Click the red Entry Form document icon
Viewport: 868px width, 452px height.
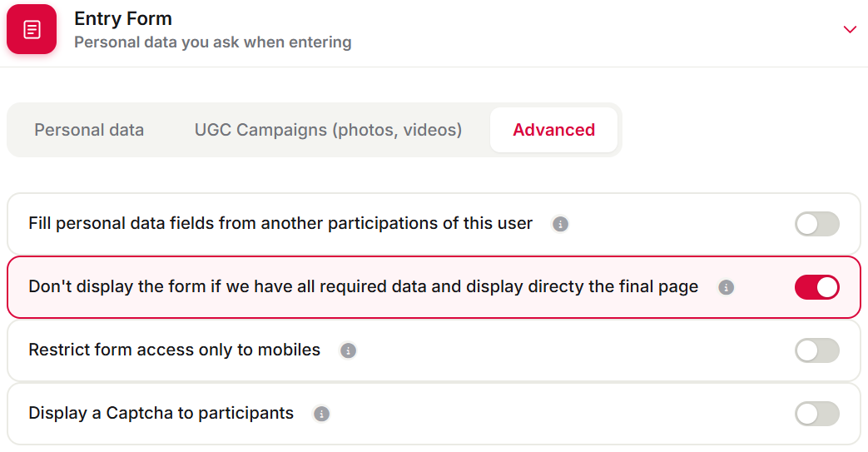pos(32,29)
